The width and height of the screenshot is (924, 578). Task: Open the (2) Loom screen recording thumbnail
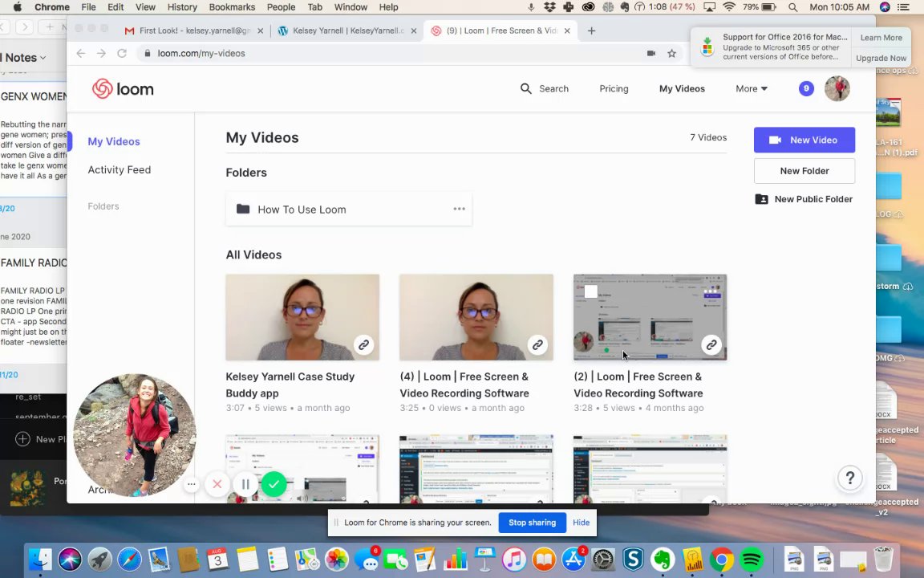tap(650, 317)
